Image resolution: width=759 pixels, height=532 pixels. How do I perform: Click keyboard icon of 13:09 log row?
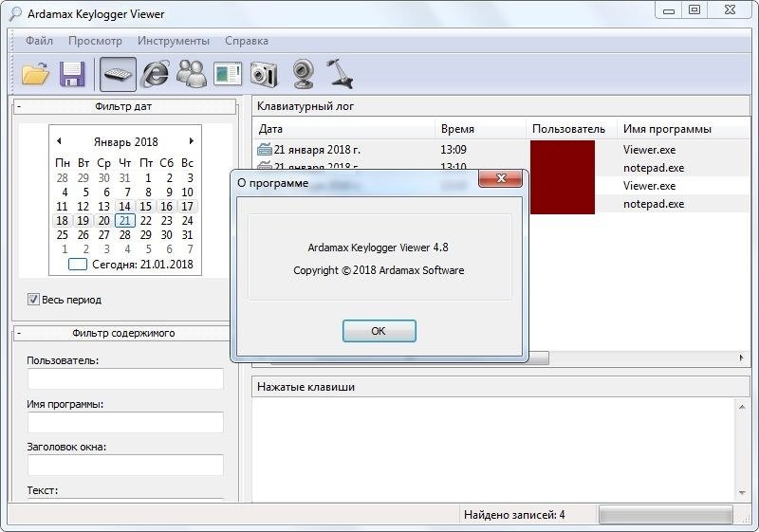coord(265,150)
